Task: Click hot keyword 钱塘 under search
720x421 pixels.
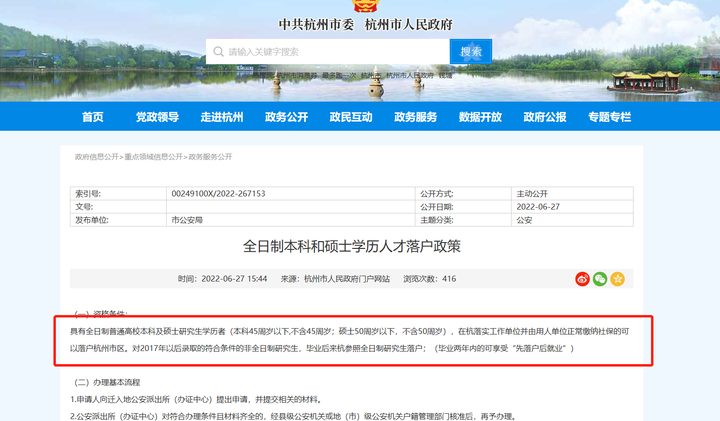Action: (x=445, y=75)
